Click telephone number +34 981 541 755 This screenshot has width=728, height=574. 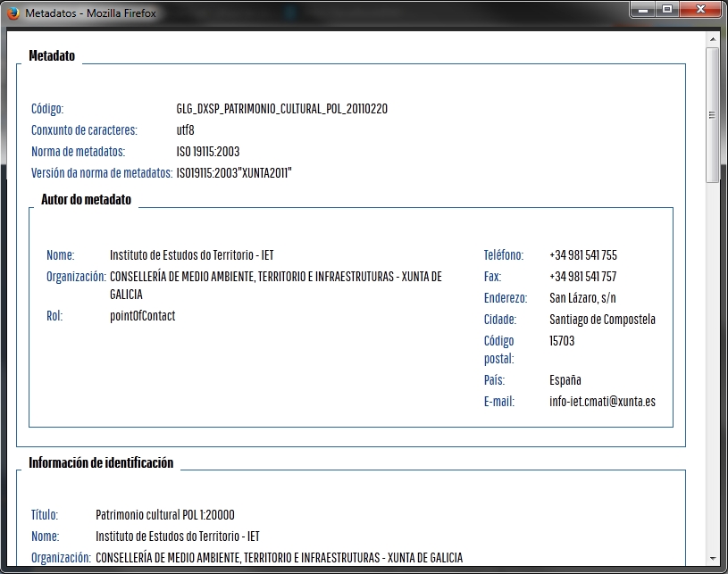tap(583, 254)
